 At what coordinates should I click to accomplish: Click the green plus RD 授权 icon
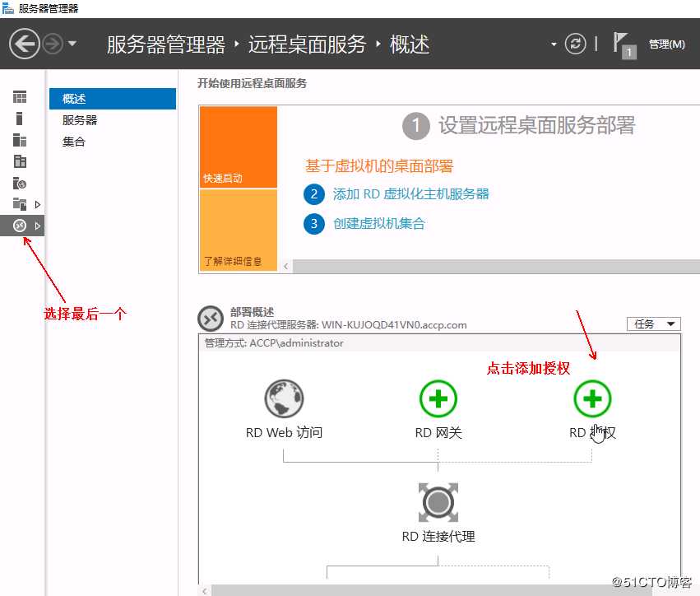[x=592, y=398]
